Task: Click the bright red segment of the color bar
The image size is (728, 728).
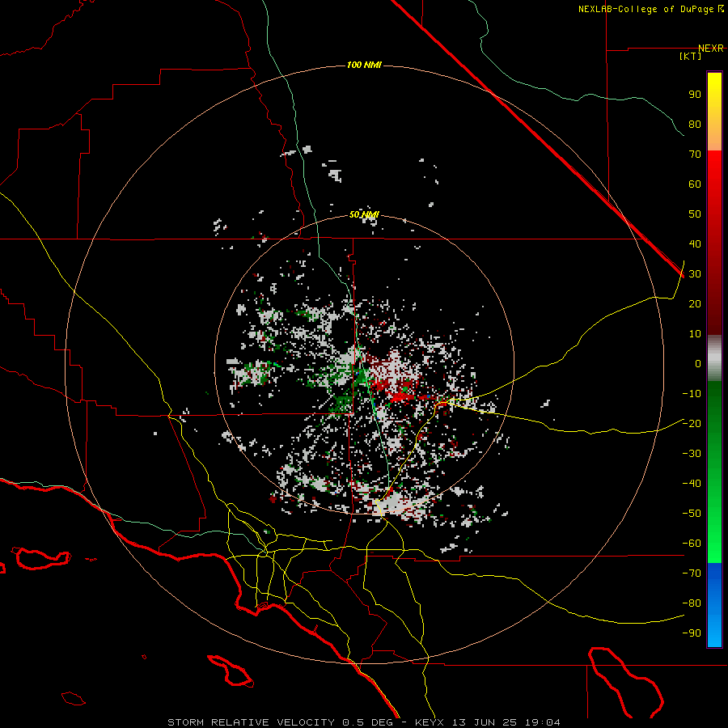Action: [x=714, y=243]
